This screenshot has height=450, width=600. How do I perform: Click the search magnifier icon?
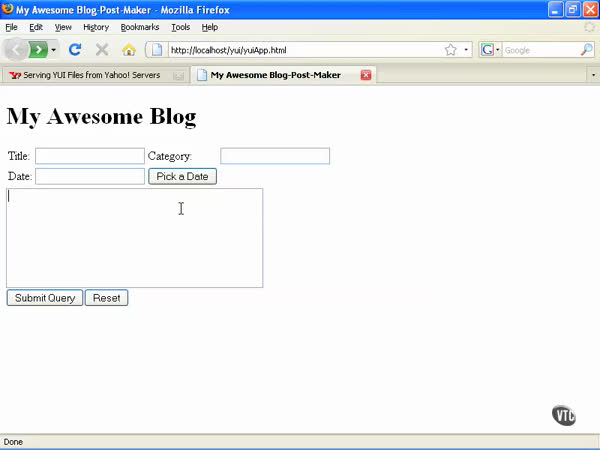(x=587, y=50)
